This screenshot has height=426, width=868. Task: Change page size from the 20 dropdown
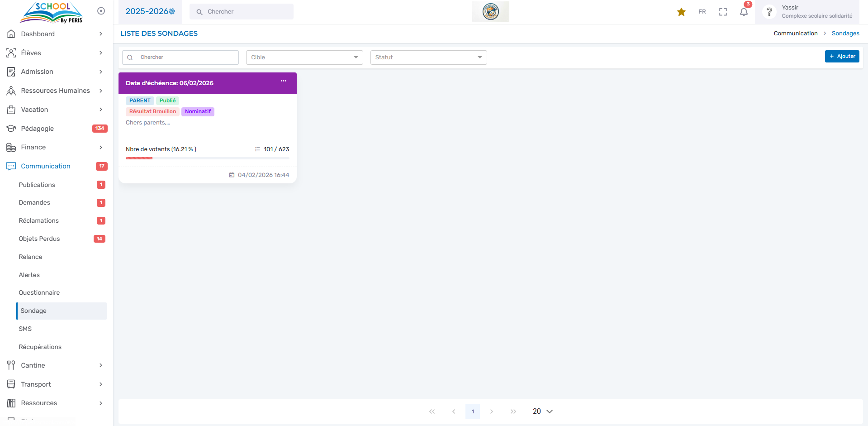(x=542, y=412)
